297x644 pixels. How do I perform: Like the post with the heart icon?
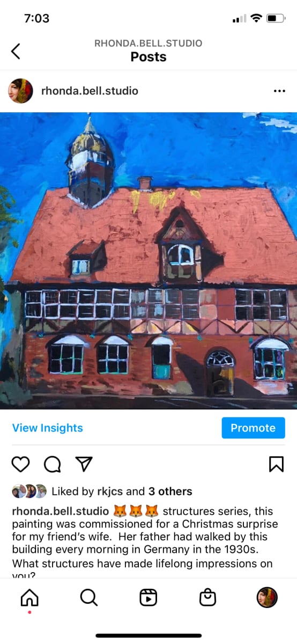20,464
